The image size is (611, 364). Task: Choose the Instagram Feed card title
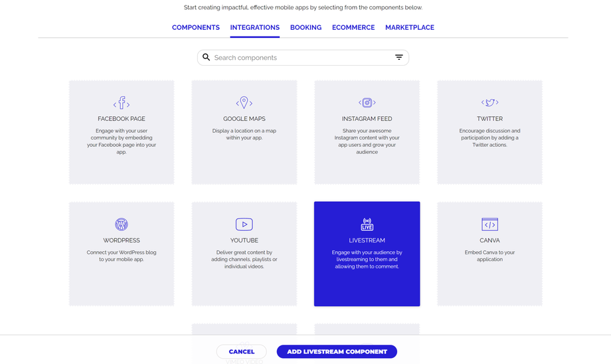tap(367, 119)
